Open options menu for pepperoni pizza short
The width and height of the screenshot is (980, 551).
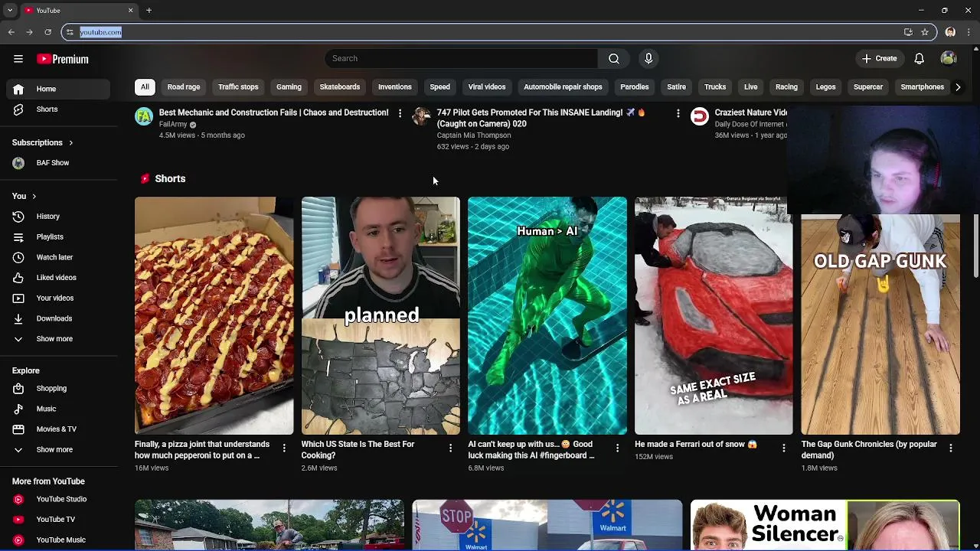[x=284, y=448]
